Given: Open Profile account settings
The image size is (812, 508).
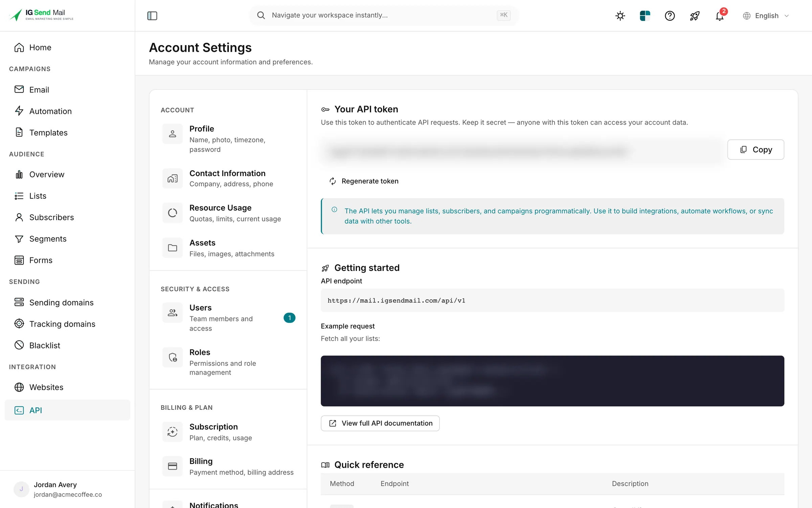Looking at the screenshot, I should 228,139.
